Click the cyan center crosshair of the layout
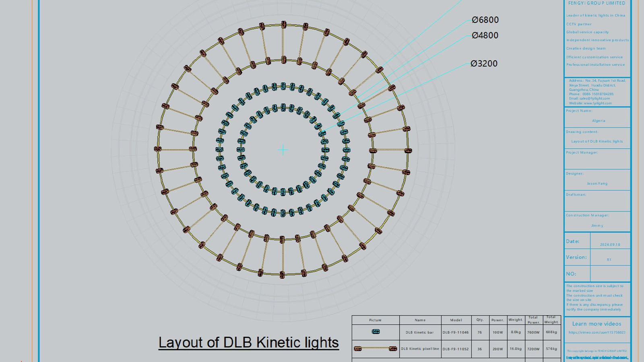 coord(283,150)
